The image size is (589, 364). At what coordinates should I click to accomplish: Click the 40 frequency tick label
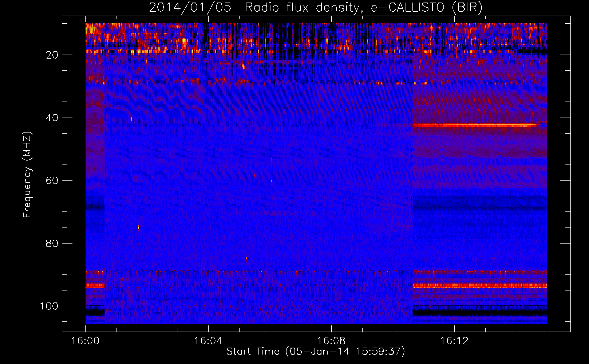click(x=52, y=118)
